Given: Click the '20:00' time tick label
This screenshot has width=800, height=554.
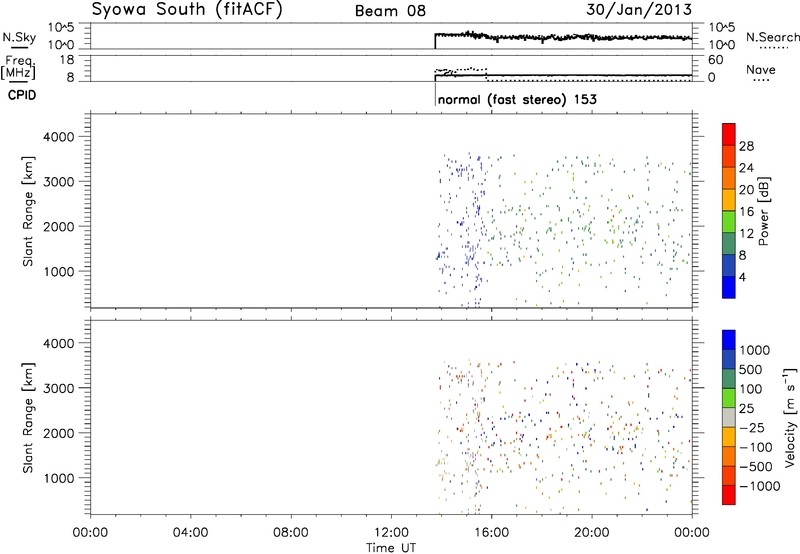Looking at the screenshot, I should (592, 533).
